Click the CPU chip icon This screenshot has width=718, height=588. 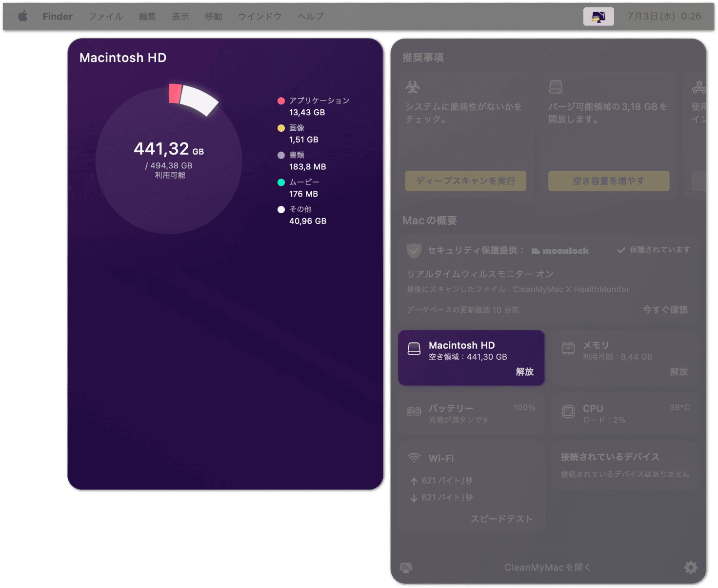coord(568,411)
